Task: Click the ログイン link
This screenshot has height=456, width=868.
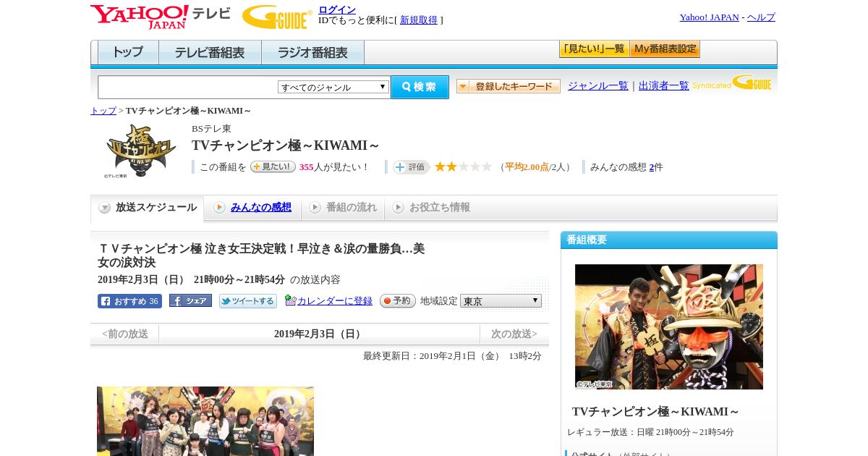Action: 337,9
